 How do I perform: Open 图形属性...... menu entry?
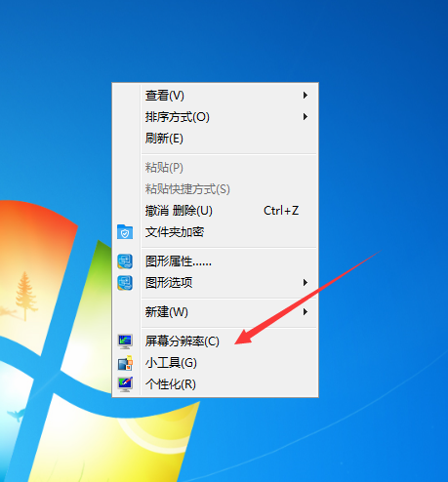point(215,261)
